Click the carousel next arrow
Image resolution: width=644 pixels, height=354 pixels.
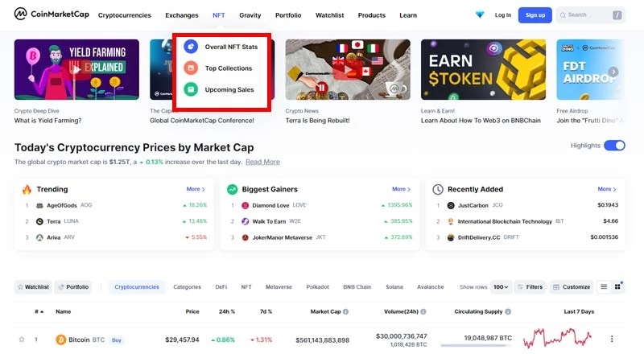point(613,72)
